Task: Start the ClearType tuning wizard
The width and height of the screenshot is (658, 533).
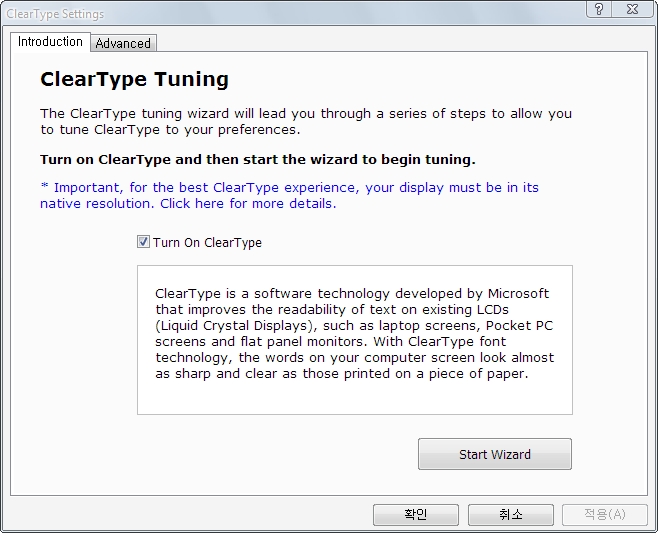Action: pos(495,454)
